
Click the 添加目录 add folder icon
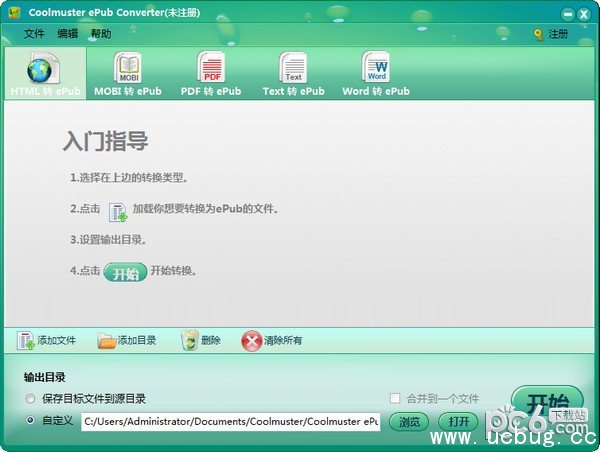pyautogui.click(x=107, y=341)
